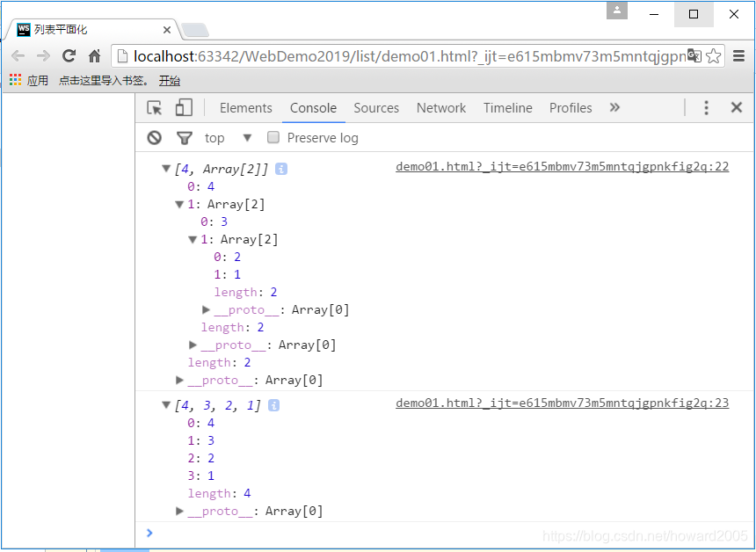Viewport: 756px width, 552px height.
Task: Go to home page icon
Action: [95, 56]
